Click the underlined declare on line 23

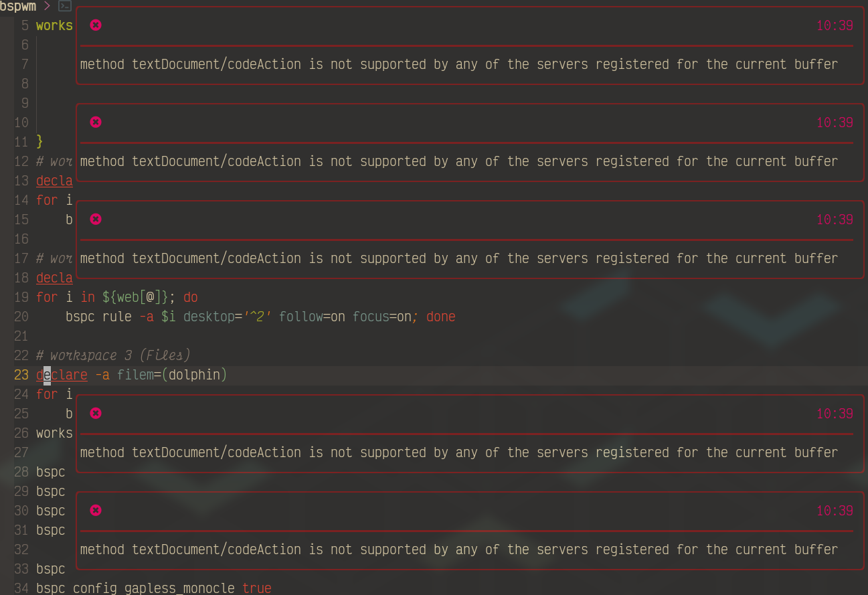61,375
